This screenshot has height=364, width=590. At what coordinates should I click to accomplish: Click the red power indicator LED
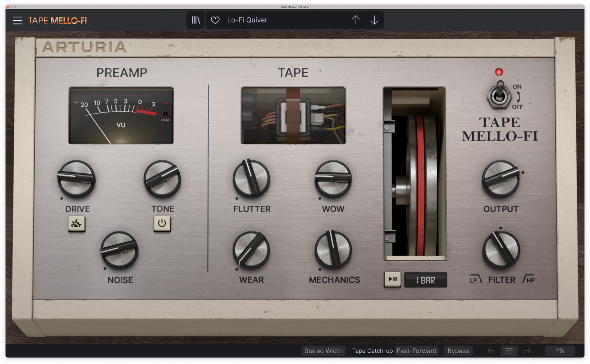499,72
